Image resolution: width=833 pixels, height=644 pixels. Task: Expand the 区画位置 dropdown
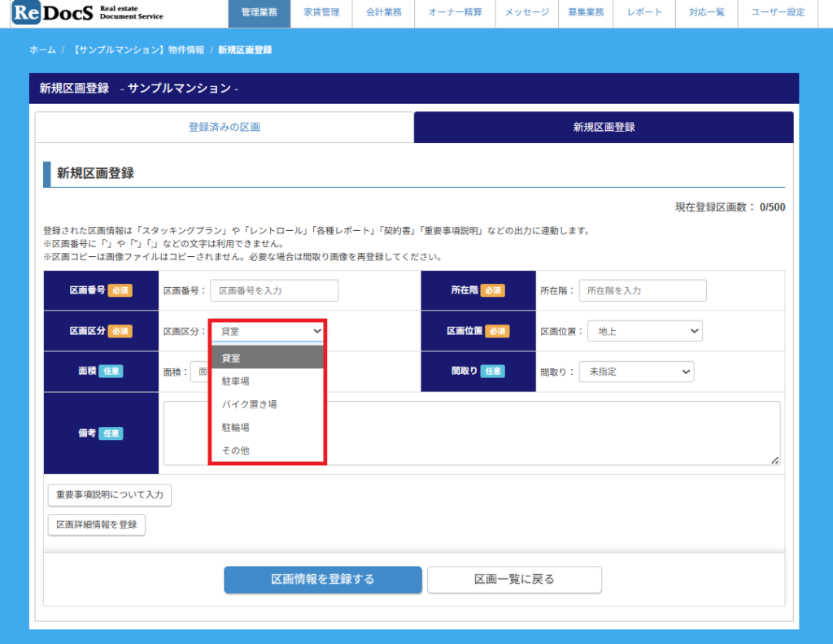click(644, 332)
